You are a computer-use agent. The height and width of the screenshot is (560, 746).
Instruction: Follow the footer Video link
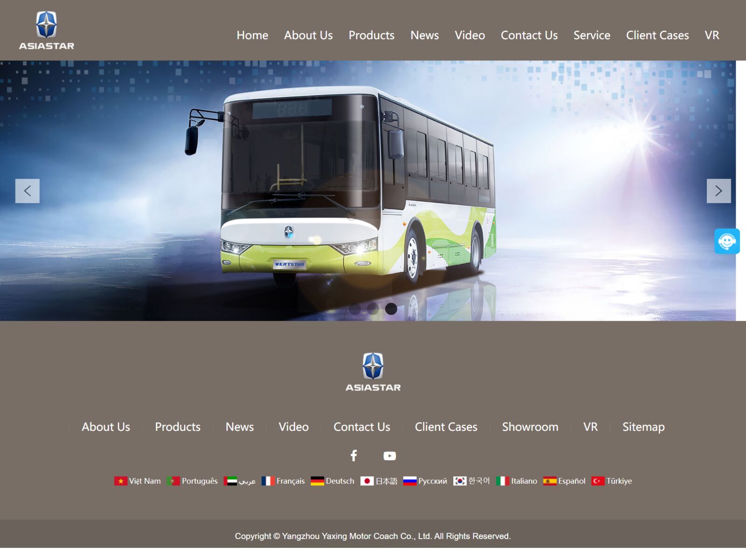[x=294, y=427]
